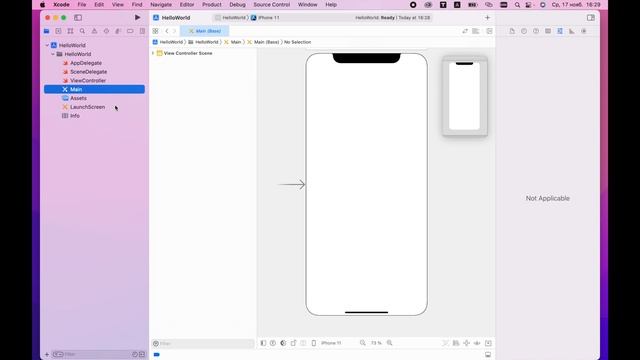Viewport: 640px width, 360px height.
Task: Choose iPhone 11 run destination
Action: tap(265, 18)
